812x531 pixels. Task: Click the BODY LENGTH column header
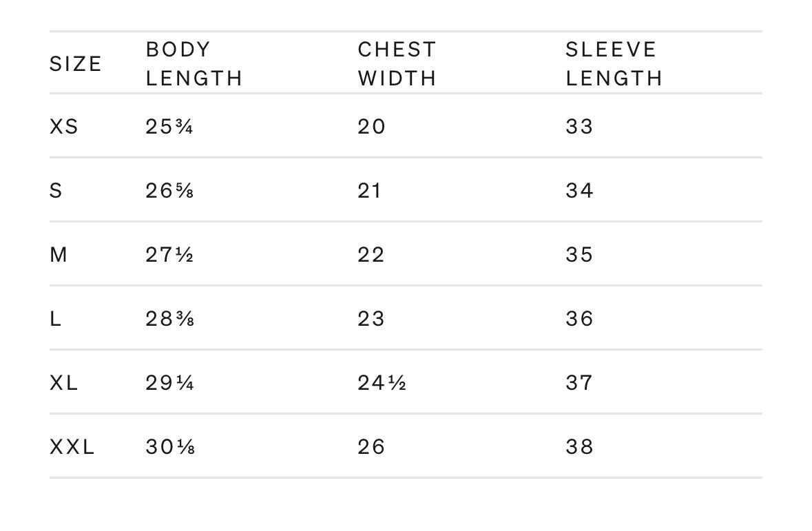tap(194, 64)
